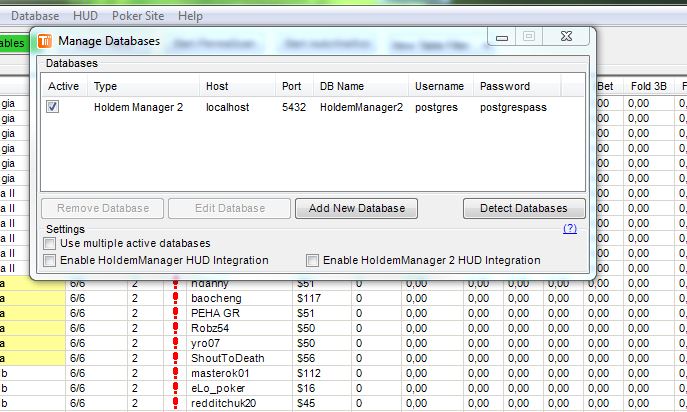The height and width of the screenshot is (412, 687).
Task: Select player PEHA GR in background table
Action: (216, 313)
